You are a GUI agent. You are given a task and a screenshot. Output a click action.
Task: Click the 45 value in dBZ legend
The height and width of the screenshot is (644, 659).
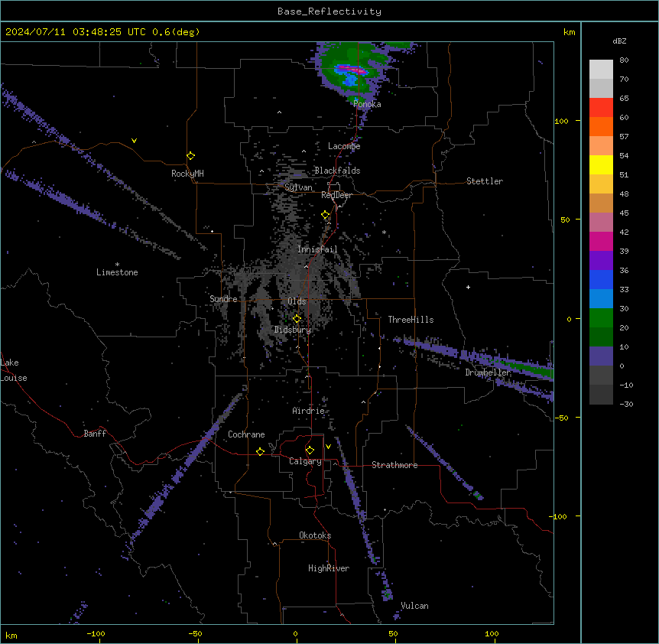[x=624, y=213]
